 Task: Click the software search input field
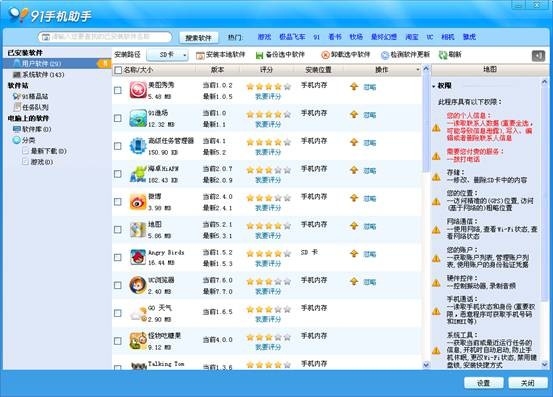105,37
